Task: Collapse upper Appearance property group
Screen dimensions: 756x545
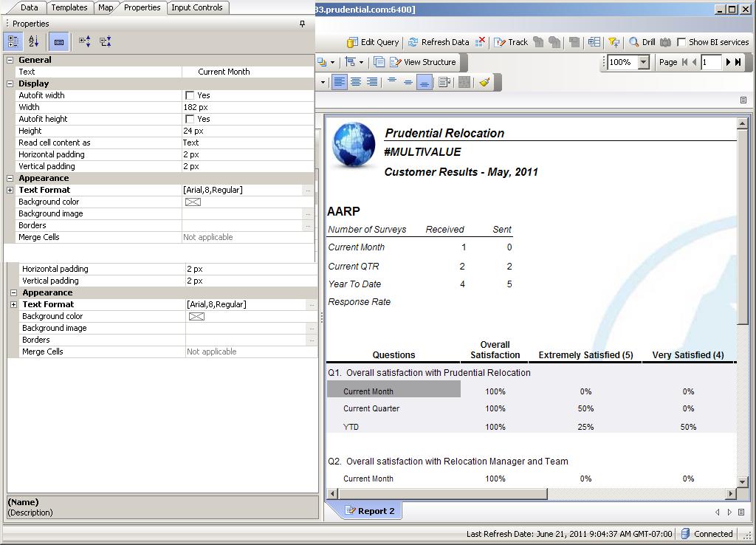Action: click(10, 178)
